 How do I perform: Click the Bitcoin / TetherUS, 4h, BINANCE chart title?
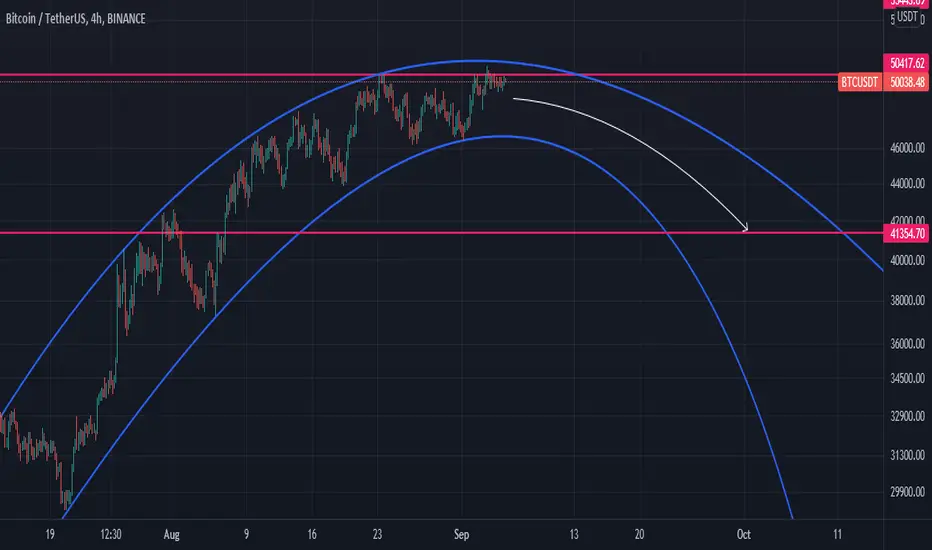[75, 19]
